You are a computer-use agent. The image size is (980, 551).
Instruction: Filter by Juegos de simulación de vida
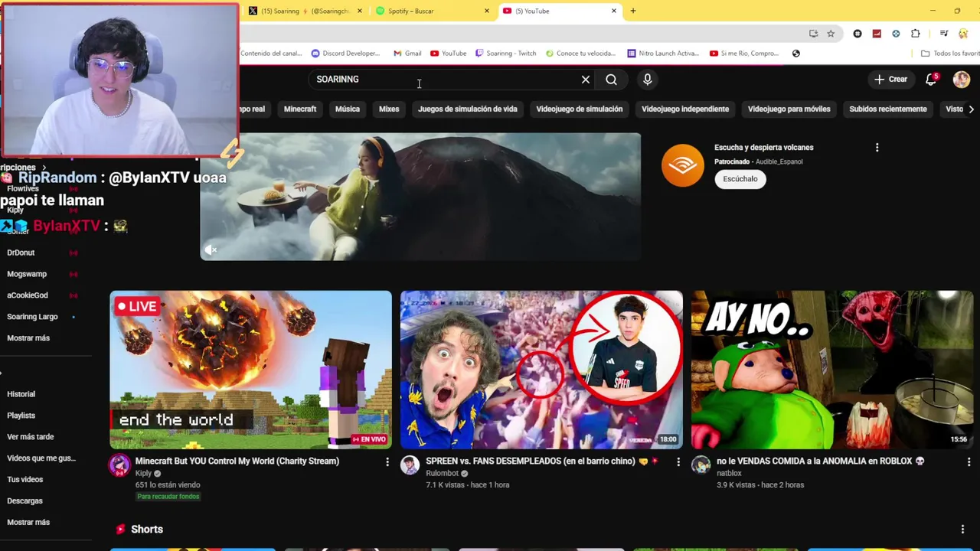[468, 109]
